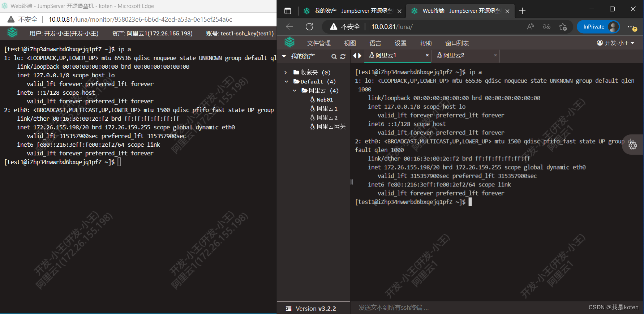Click the 不安全 warning in Luna address bar
This screenshot has height=314, width=644.
345,27
